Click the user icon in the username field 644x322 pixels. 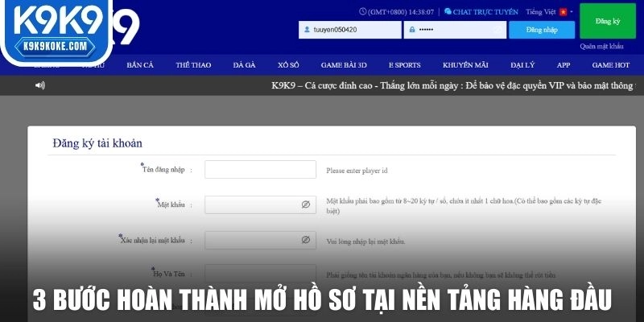[x=307, y=30]
